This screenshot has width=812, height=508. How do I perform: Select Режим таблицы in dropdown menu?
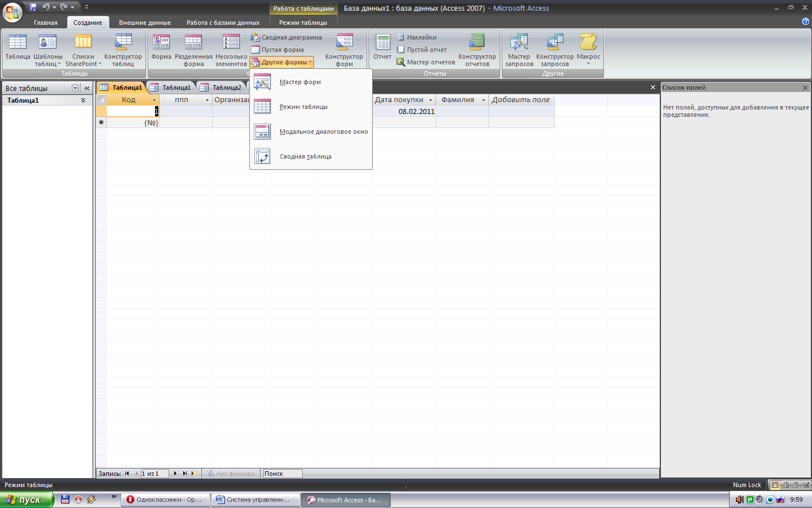[x=311, y=107]
